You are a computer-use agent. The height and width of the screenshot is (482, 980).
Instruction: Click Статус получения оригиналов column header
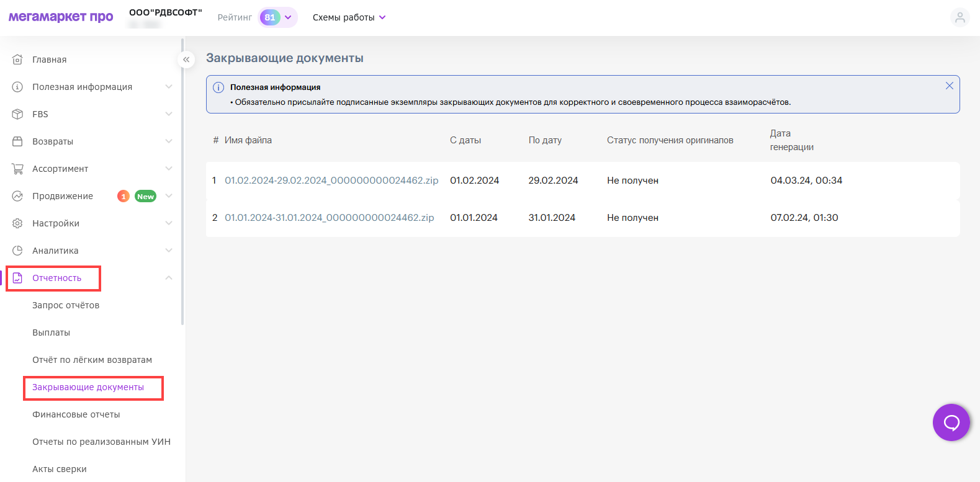click(x=670, y=140)
